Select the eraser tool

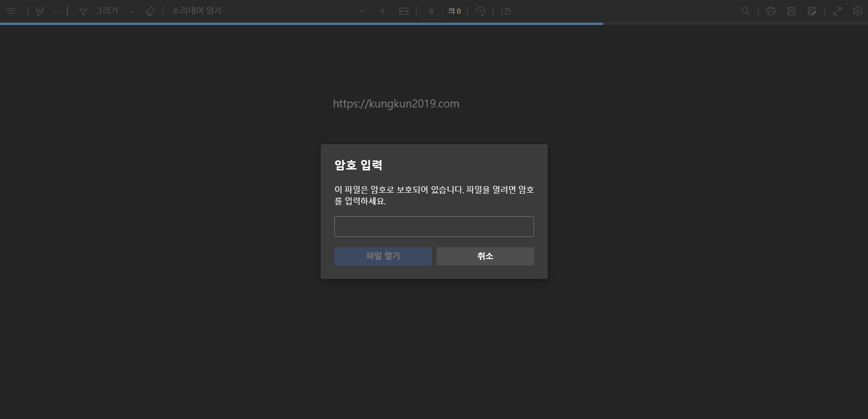click(x=150, y=11)
